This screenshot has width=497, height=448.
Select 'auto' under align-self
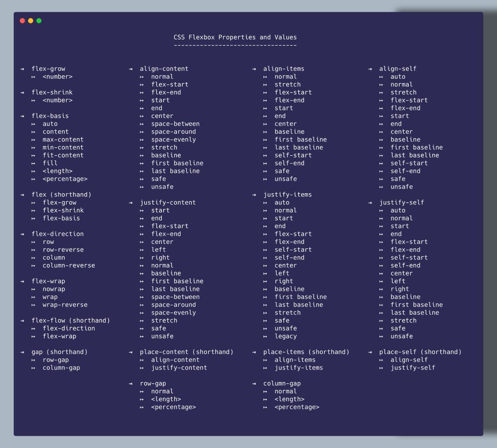coord(398,77)
